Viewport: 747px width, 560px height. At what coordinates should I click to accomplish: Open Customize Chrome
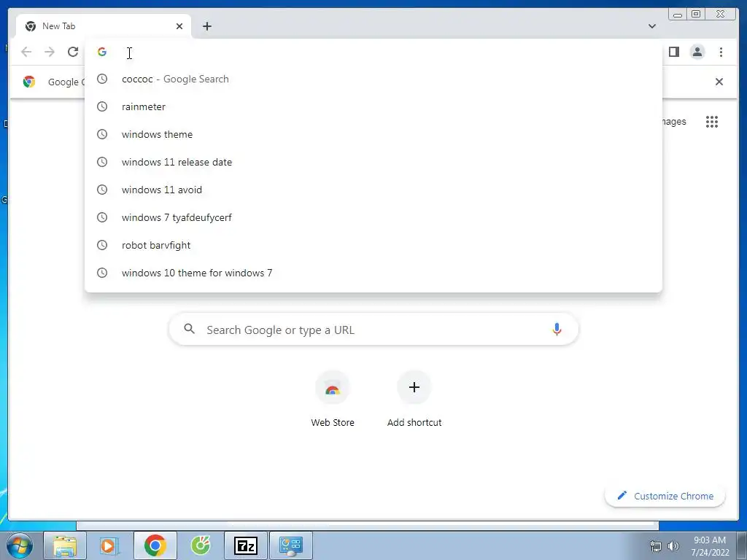pyautogui.click(x=665, y=496)
